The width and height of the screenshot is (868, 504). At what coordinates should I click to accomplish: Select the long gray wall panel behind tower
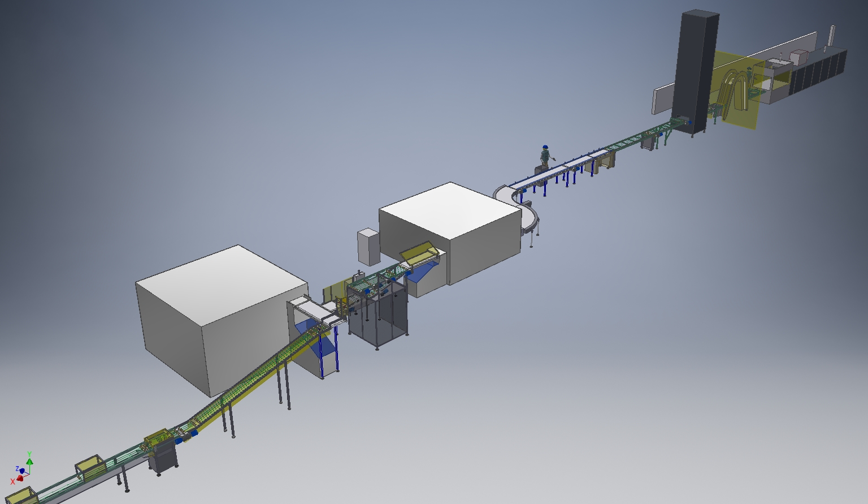[662, 100]
